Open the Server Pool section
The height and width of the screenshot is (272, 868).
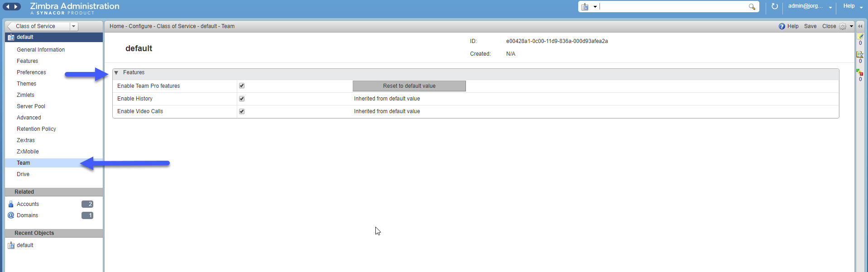pos(31,106)
